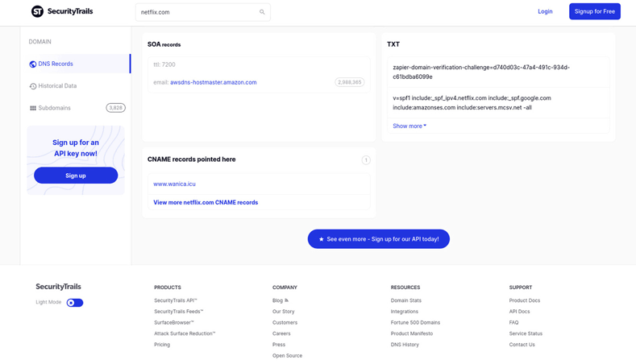The width and height of the screenshot is (636, 364).
Task: Open the www.wanica.icu CNAME link
Action: click(x=174, y=184)
